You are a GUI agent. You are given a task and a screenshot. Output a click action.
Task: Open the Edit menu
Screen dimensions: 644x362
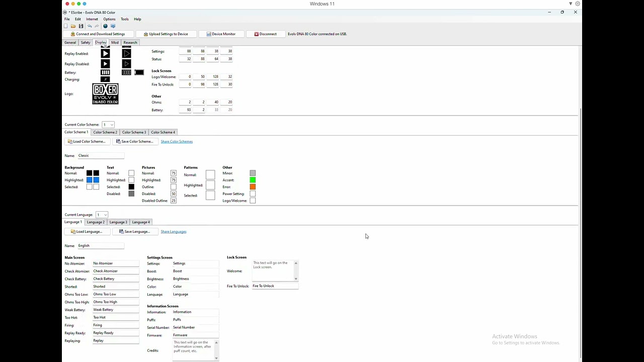click(78, 19)
